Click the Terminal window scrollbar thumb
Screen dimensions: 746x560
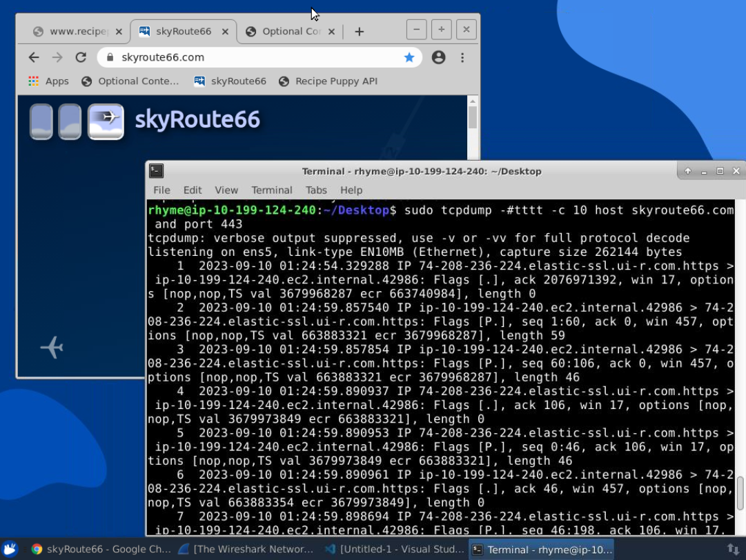click(x=740, y=493)
